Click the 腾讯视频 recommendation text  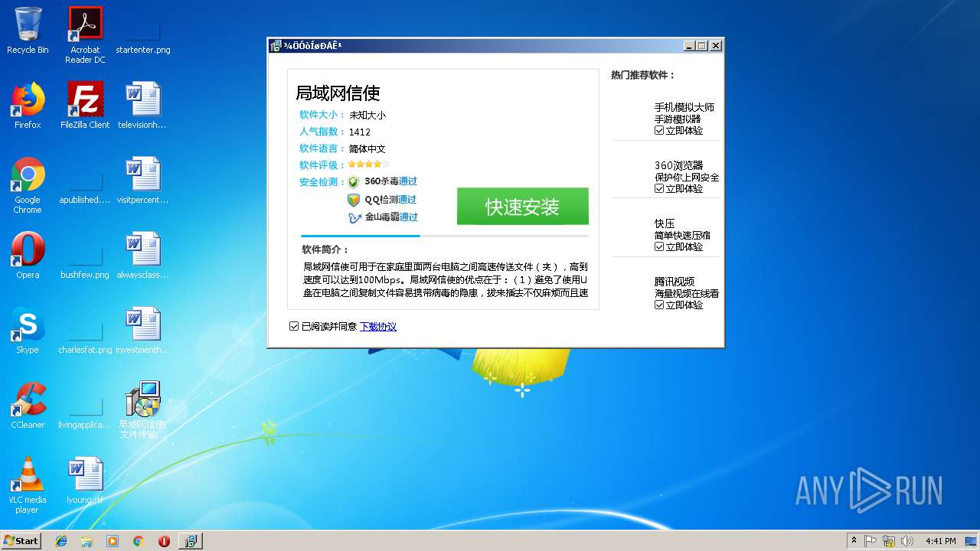(675, 282)
